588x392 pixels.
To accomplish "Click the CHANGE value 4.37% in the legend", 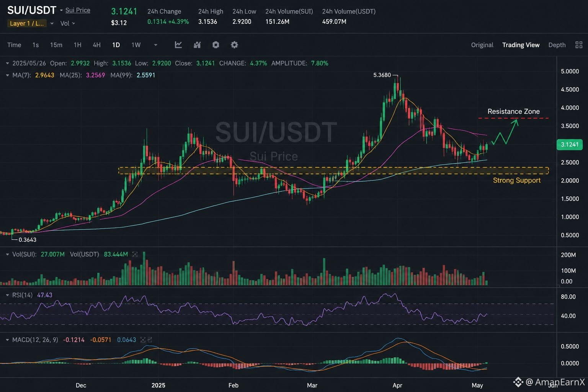I will 258,63.
